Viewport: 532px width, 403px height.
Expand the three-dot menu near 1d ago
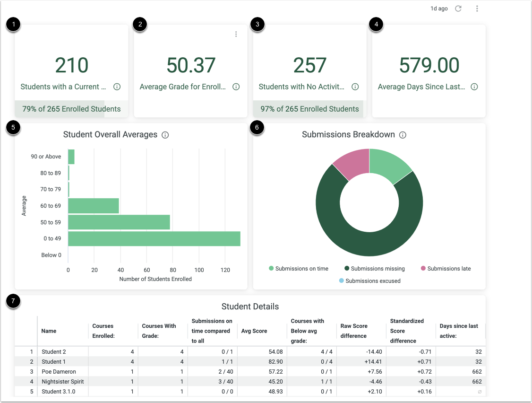tap(477, 8)
